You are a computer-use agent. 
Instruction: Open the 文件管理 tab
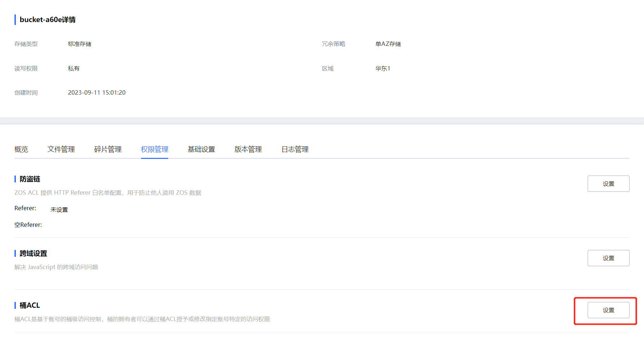pos(61,149)
